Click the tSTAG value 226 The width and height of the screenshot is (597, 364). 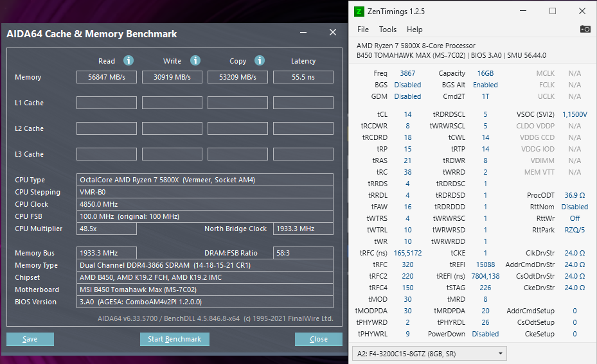pyautogui.click(x=485, y=288)
